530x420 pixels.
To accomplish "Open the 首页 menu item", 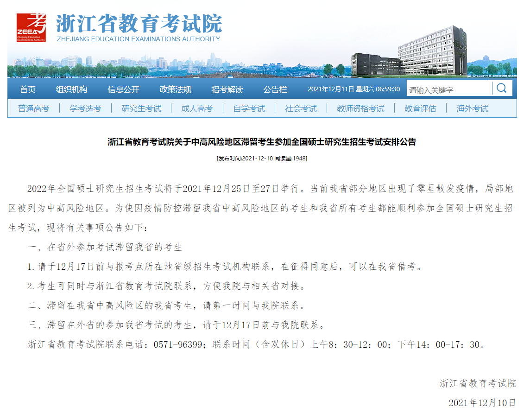I will point(27,89).
